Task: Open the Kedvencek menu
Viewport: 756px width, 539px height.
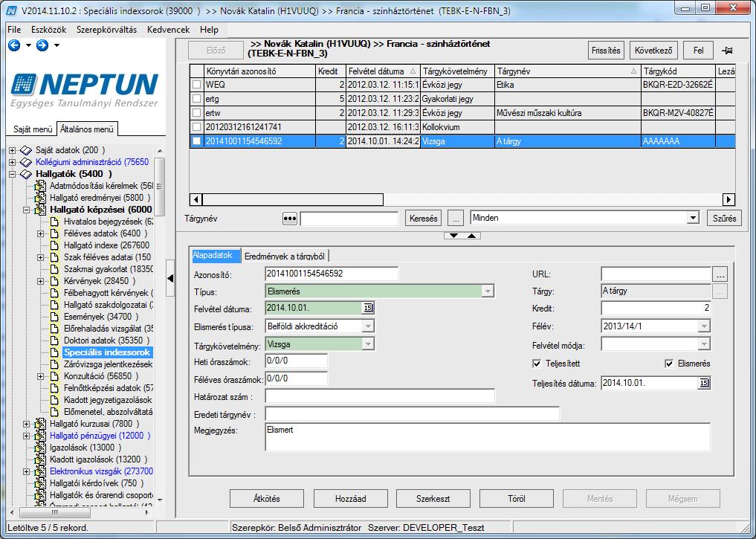Action: tap(168, 30)
